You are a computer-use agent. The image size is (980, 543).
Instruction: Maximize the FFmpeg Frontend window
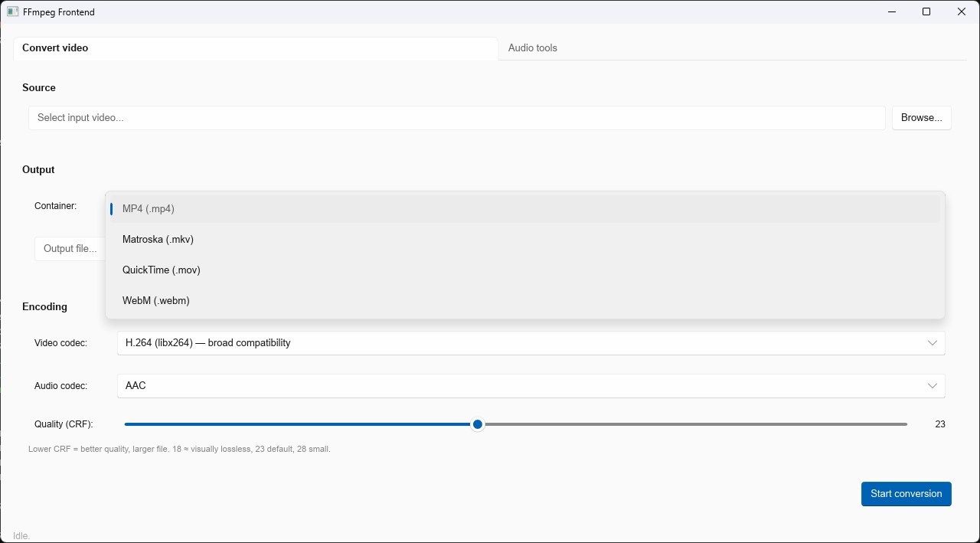point(926,11)
